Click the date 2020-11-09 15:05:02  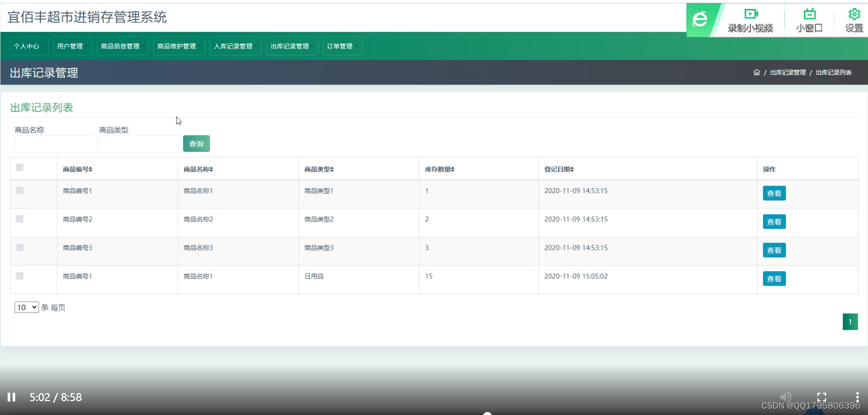click(x=576, y=276)
